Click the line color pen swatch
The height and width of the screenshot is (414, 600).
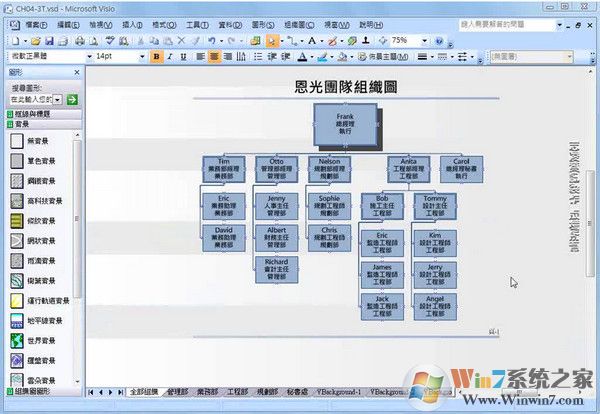(322, 57)
